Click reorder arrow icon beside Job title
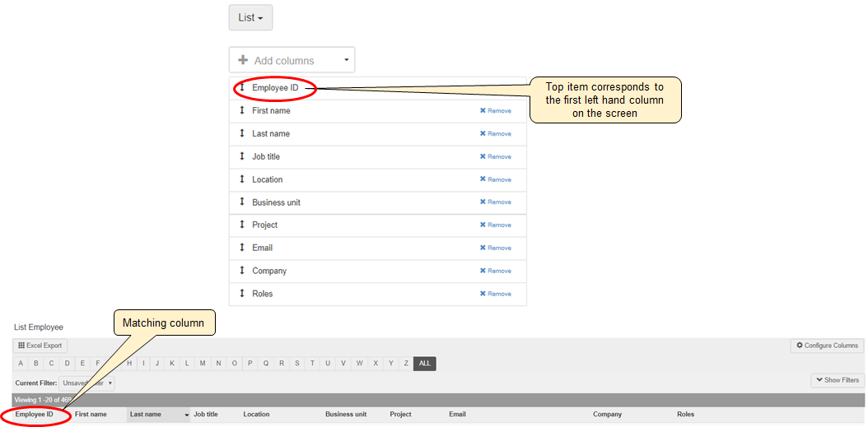This screenshot has height=427, width=868. pyautogui.click(x=242, y=156)
